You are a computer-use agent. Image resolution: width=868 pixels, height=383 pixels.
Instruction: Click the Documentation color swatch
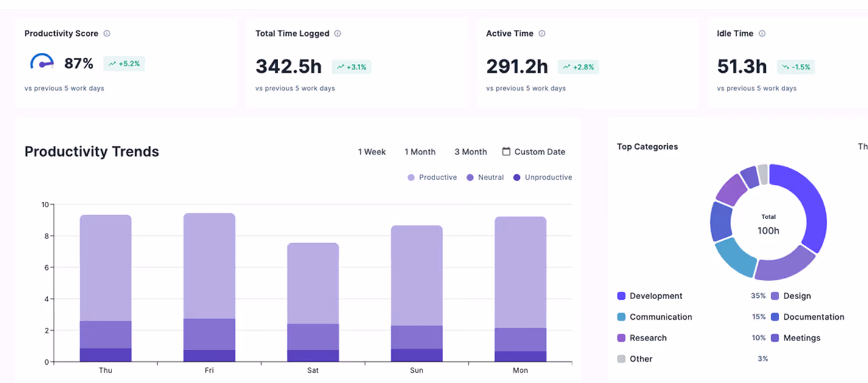coord(775,317)
